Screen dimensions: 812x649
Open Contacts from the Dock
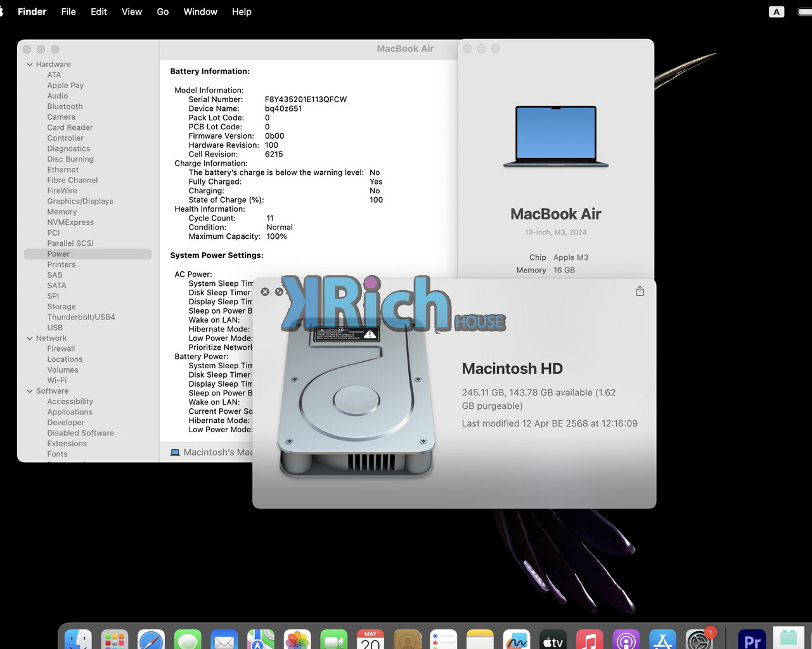[407, 639]
